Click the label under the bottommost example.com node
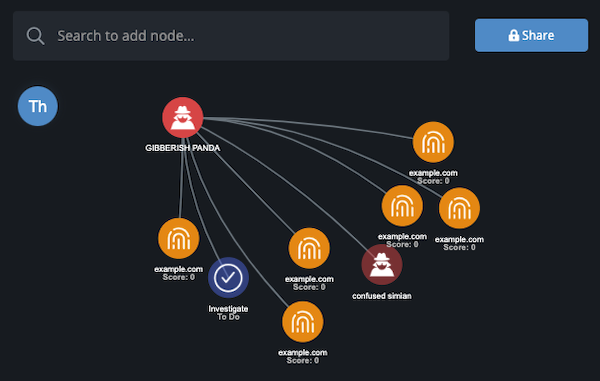 (x=303, y=356)
